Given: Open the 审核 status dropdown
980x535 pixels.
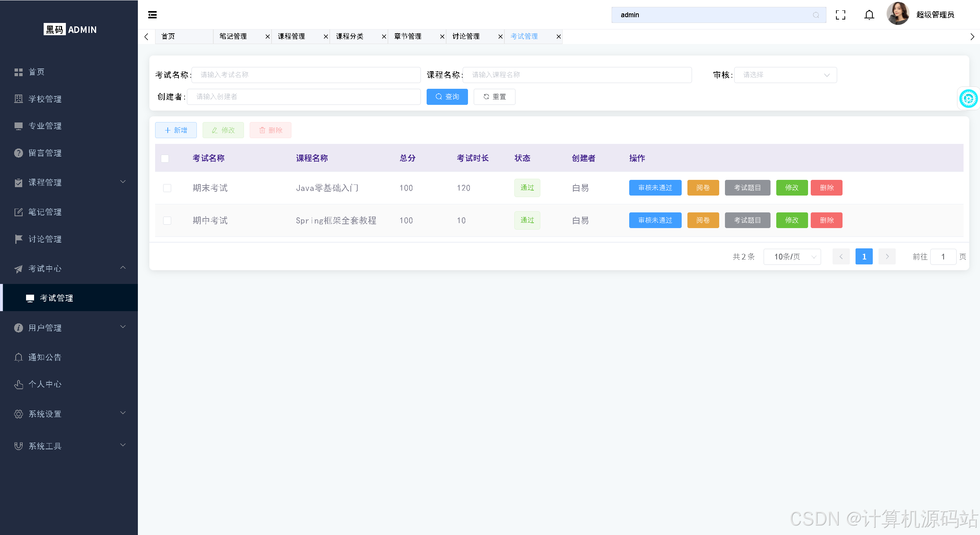Looking at the screenshot, I should point(785,75).
